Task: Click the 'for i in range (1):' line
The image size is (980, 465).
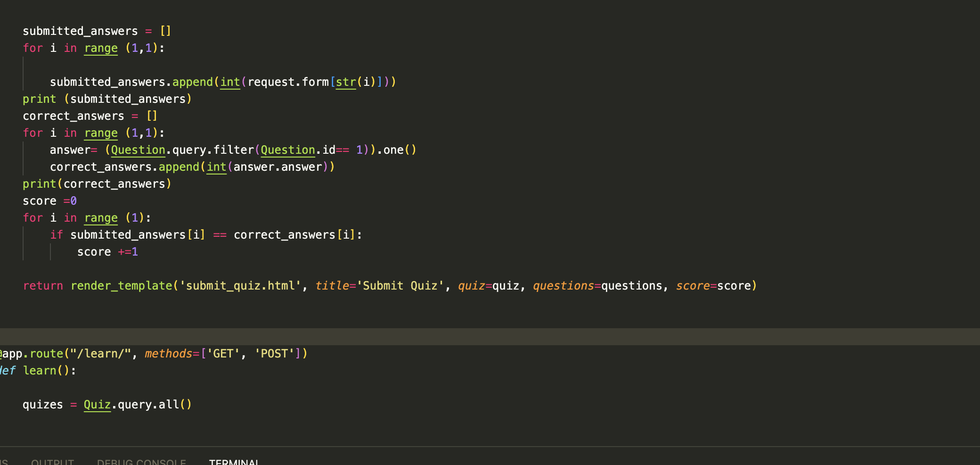Action: (87, 218)
